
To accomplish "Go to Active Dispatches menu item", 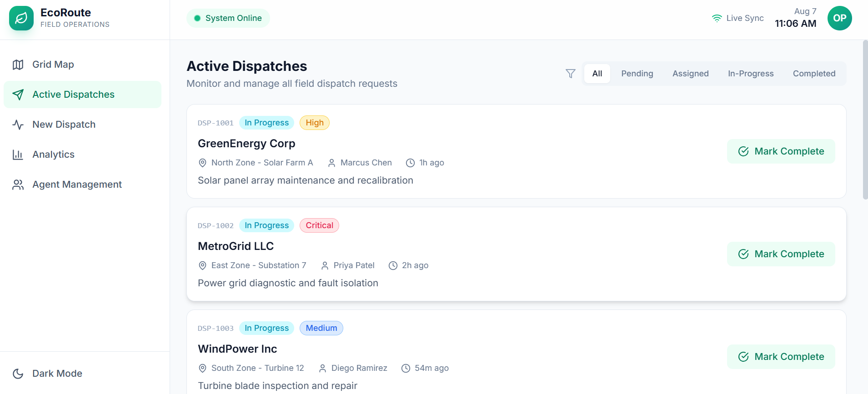I will tap(82, 95).
